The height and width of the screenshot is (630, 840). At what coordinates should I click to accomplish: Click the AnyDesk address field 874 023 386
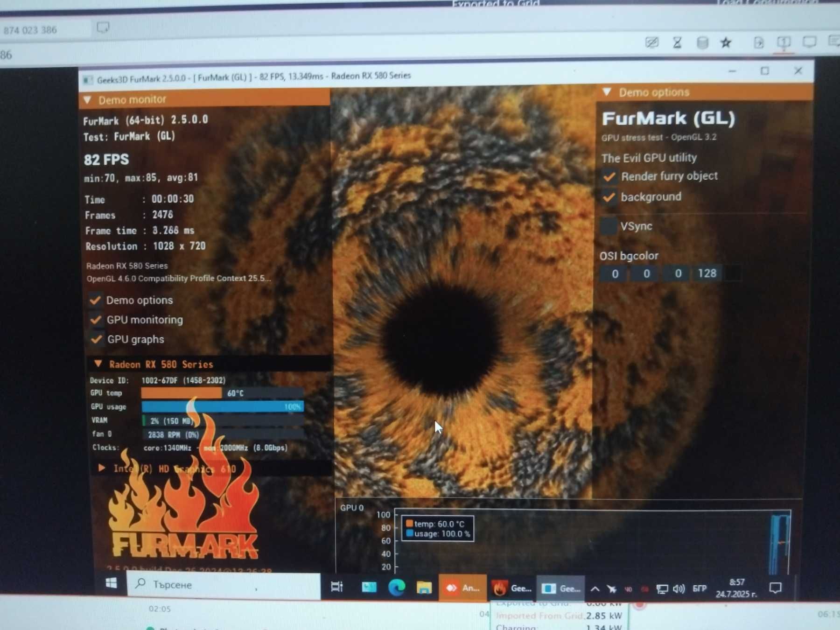[x=45, y=30]
